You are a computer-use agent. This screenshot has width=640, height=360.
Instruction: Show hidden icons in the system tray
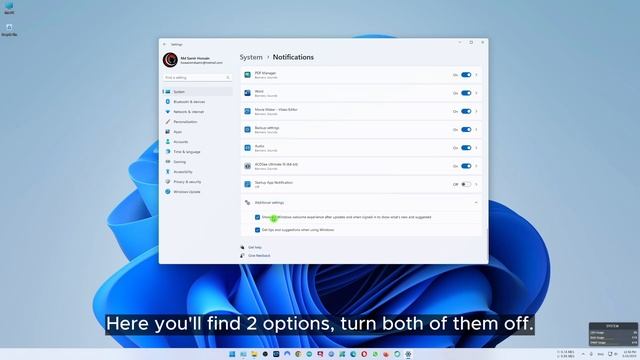click(583, 354)
